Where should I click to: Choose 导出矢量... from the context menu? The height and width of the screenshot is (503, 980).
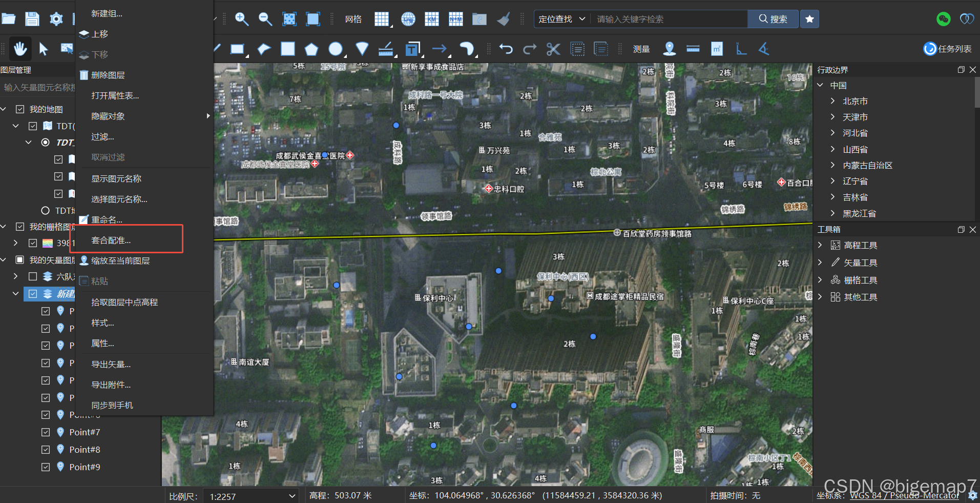click(x=144, y=364)
